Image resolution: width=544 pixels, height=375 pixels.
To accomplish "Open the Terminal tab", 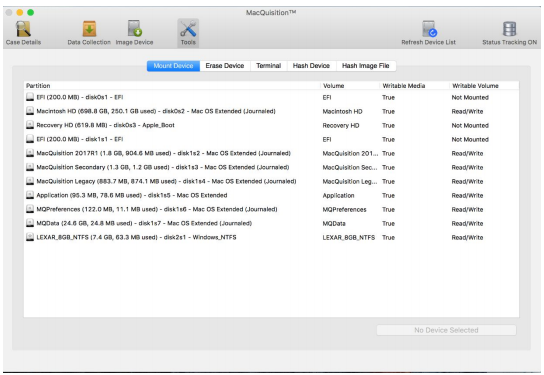I will [269, 66].
